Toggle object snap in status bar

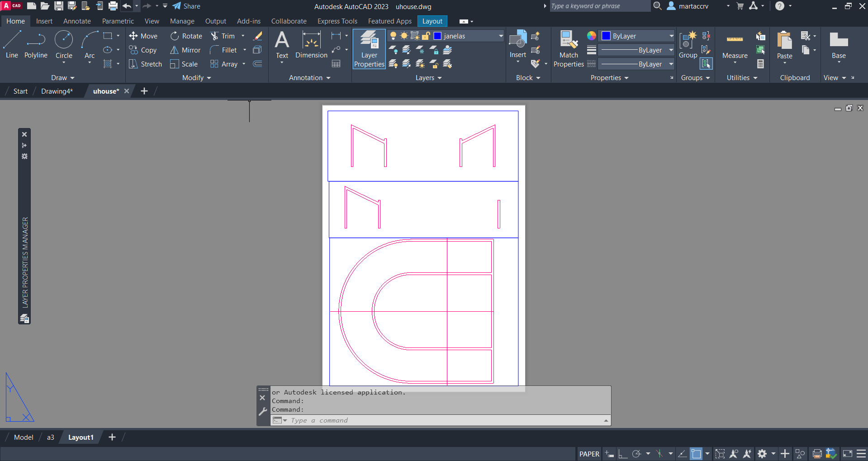coord(696,454)
